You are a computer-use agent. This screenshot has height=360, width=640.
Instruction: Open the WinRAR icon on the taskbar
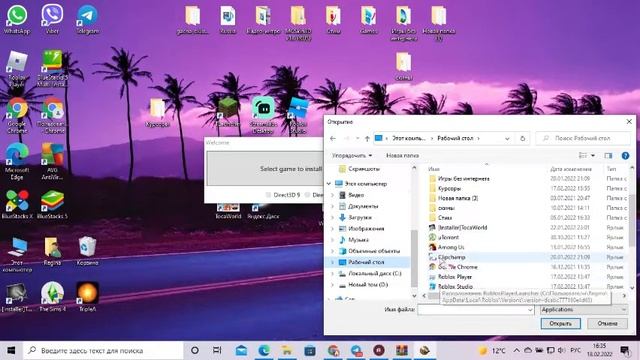402,350
